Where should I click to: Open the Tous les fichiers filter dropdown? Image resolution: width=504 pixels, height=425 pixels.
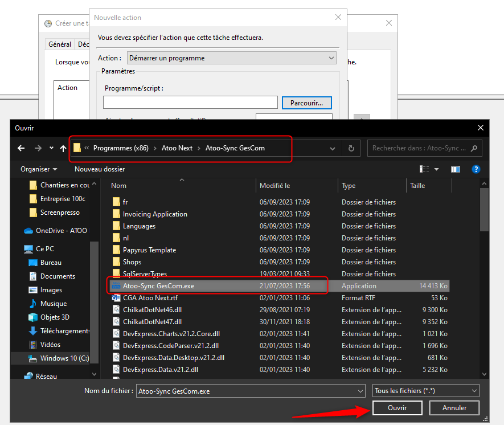coord(426,391)
